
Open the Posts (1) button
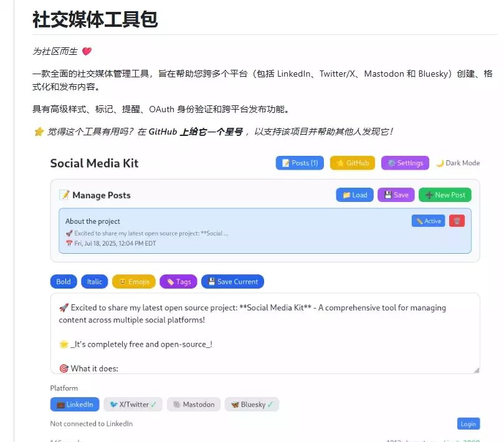coord(300,163)
